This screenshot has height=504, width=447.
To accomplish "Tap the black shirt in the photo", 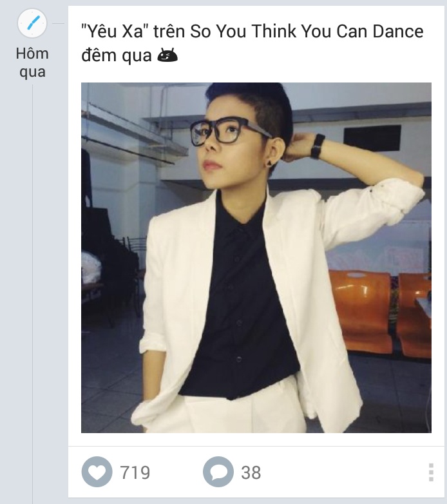I will [242, 309].
